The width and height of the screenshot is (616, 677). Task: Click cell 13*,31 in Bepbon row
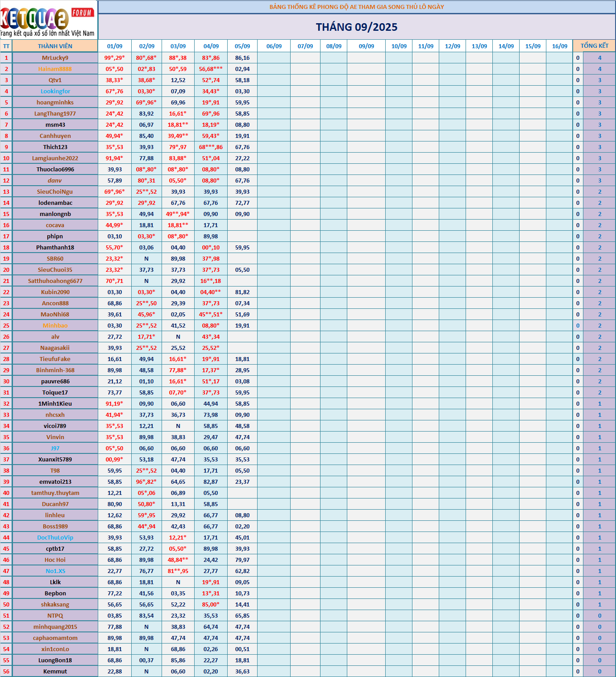[x=211, y=593]
